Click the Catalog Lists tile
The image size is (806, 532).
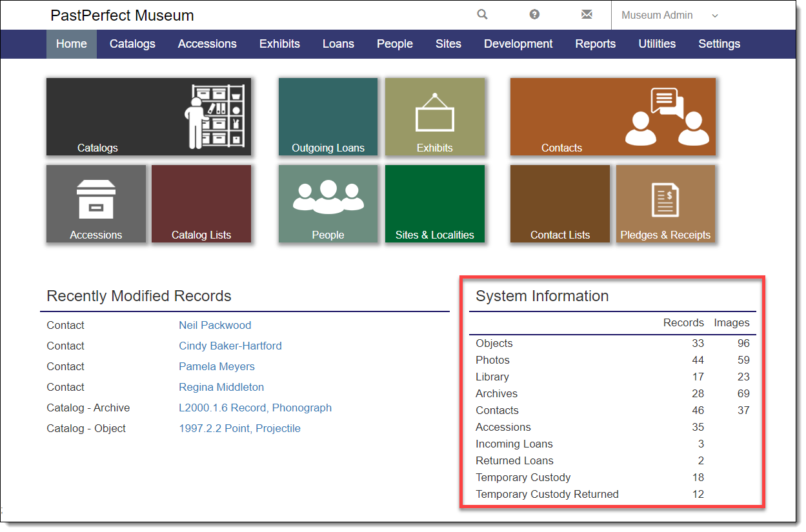tap(201, 204)
